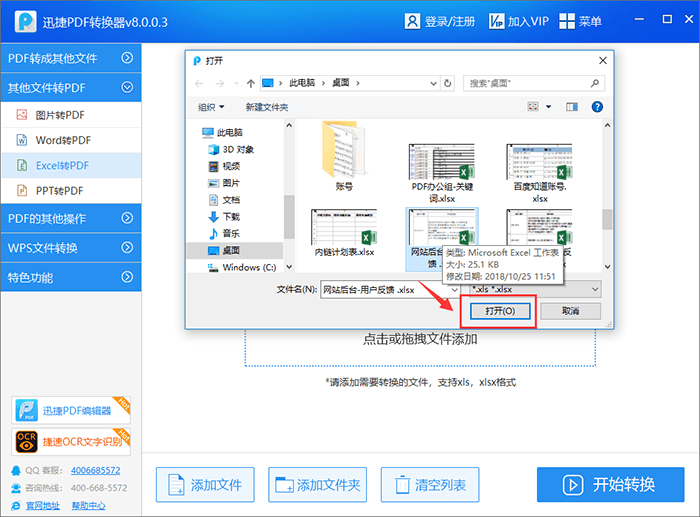Image resolution: width=700 pixels, height=517 pixels.
Task: Open the menu grid icon
Action: pos(567,21)
